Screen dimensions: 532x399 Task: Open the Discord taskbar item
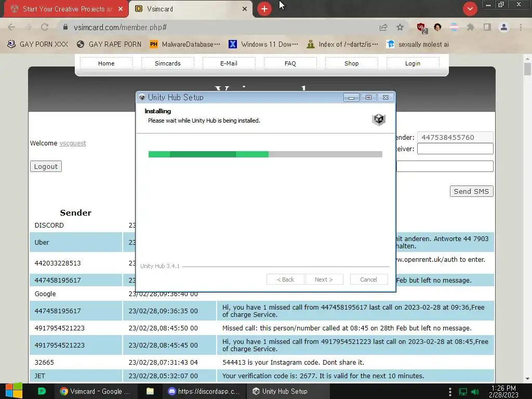(x=204, y=391)
